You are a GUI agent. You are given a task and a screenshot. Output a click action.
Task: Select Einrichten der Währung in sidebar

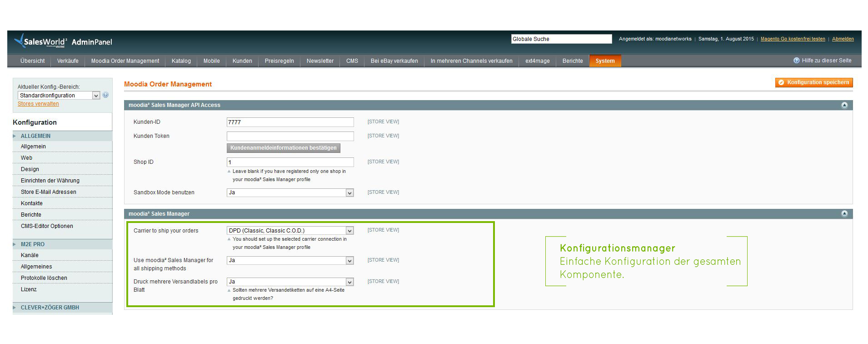62,181
